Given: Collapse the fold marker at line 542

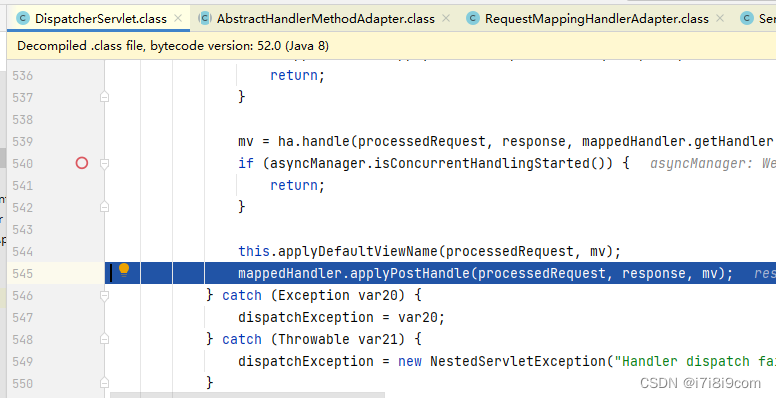Looking at the screenshot, I should [104, 207].
